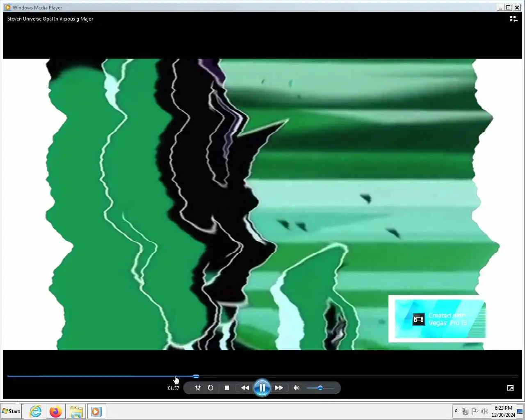Open the Start menu
Image resolution: width=525 pixels, height=420 pixels.
click(11, 411)
